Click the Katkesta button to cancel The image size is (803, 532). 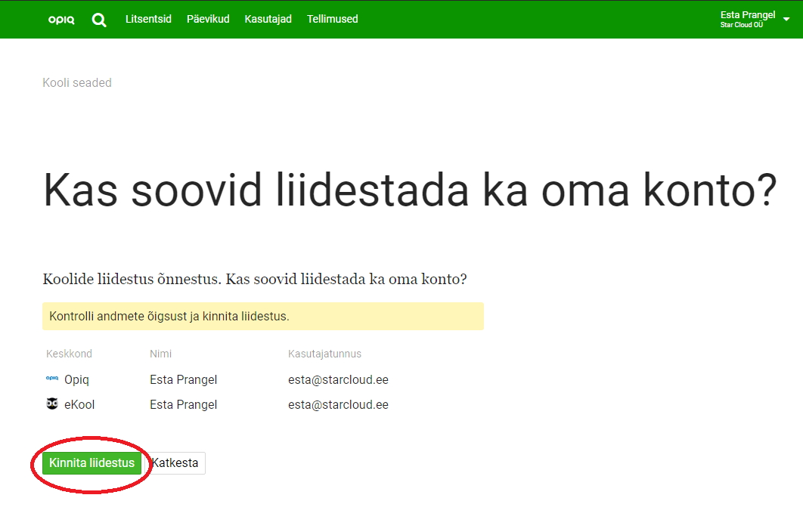point(175,463)
